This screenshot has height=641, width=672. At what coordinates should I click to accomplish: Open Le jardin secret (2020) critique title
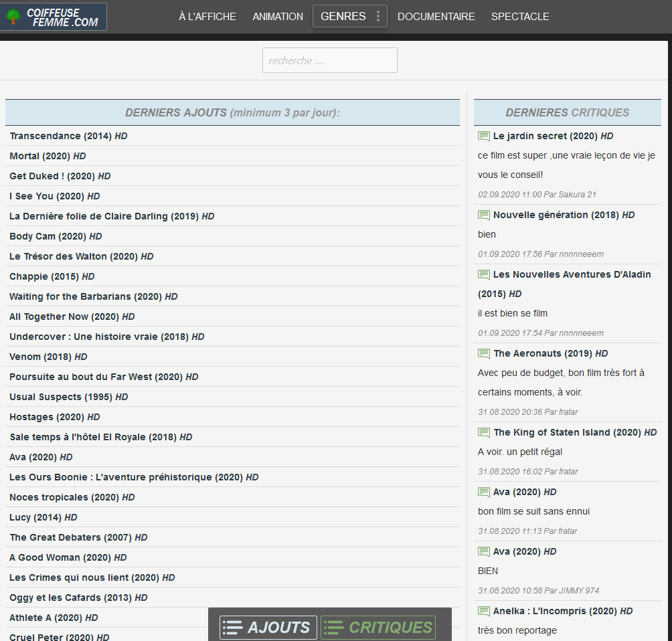[x=553, y=136]
